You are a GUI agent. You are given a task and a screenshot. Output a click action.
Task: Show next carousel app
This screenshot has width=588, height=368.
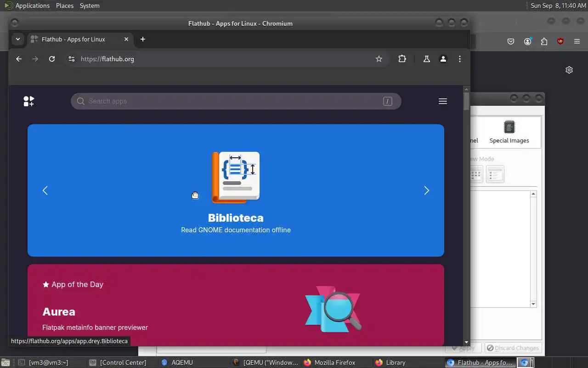coord(427,190)
